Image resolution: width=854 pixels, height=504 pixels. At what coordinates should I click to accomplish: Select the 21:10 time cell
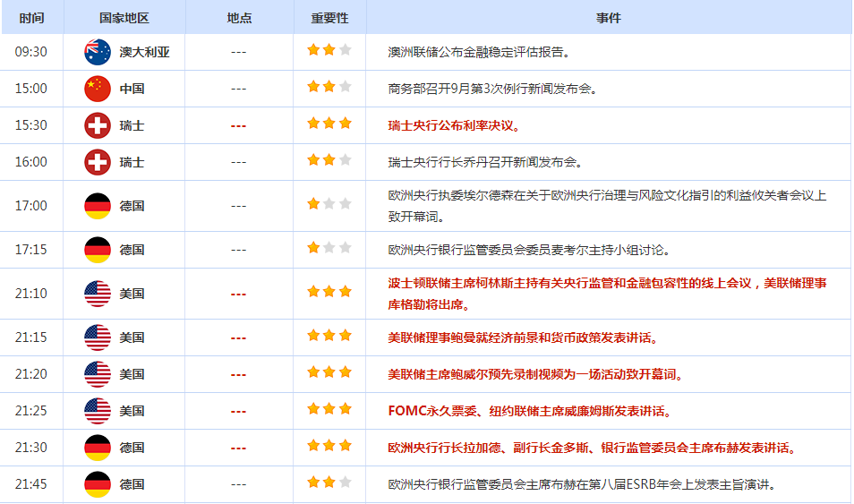pos(31,294)
